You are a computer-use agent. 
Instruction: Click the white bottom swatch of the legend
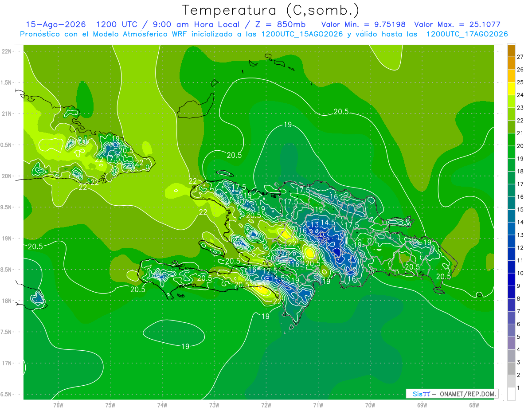(511, 394)
